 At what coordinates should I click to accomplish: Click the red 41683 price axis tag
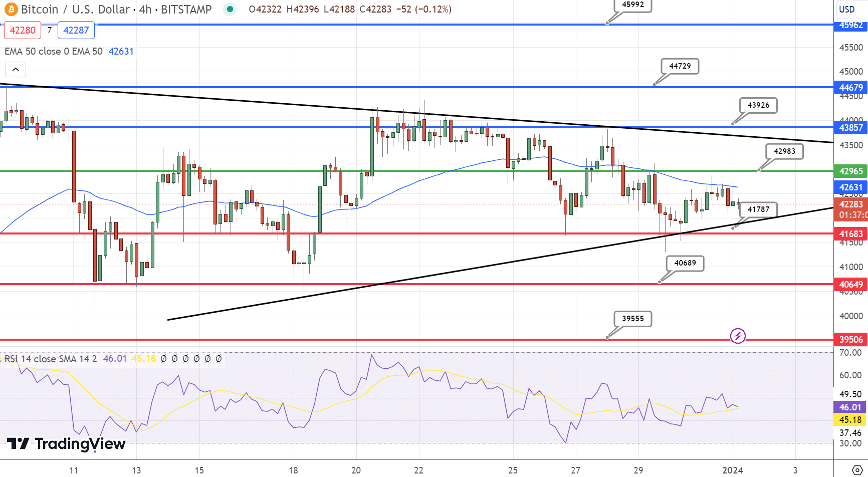pos(851,234)
